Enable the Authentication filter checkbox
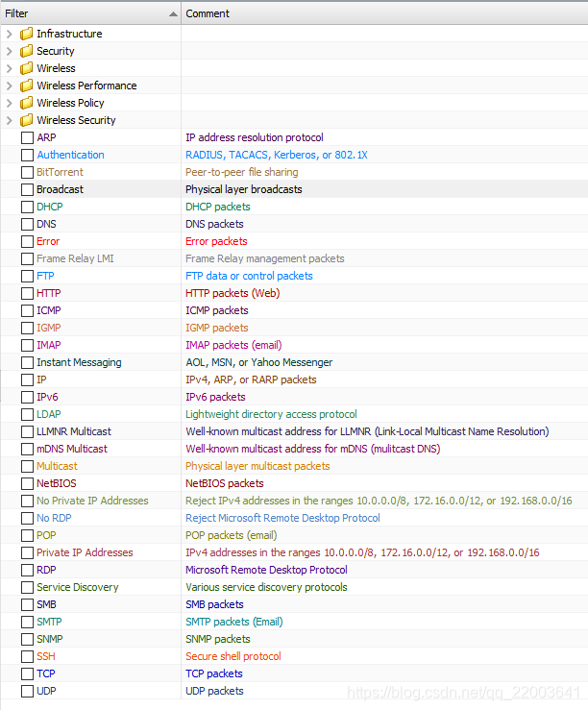The image size is (588, 710). tap(27, 155)
